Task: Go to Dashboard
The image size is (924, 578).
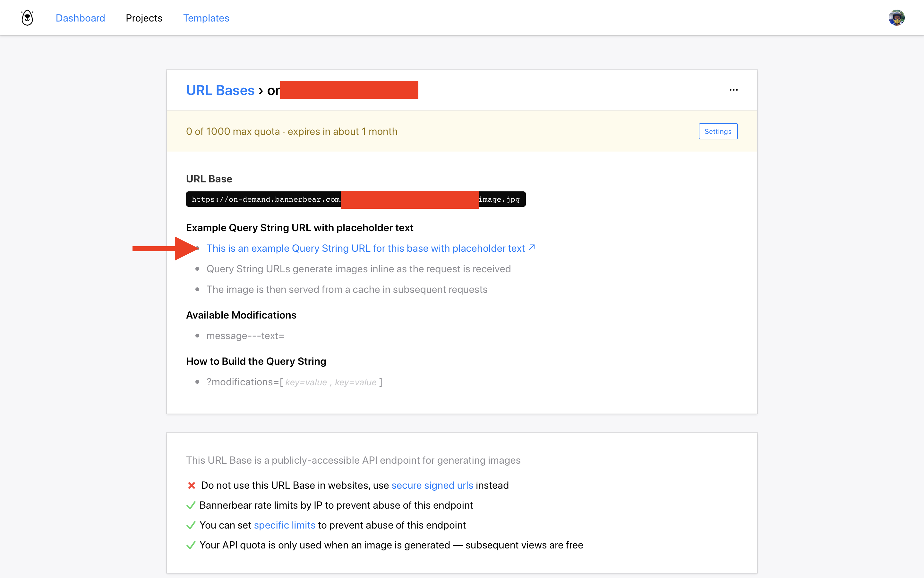Action: pyautogui.click(x=80, y=18)
